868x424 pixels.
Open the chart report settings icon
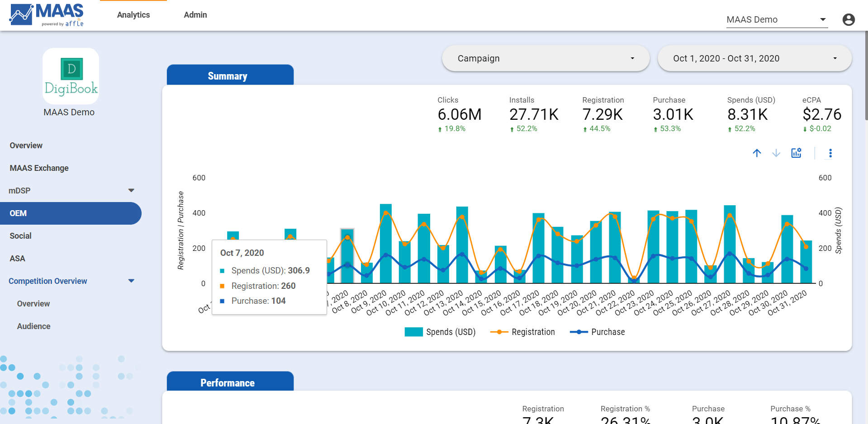796,153
